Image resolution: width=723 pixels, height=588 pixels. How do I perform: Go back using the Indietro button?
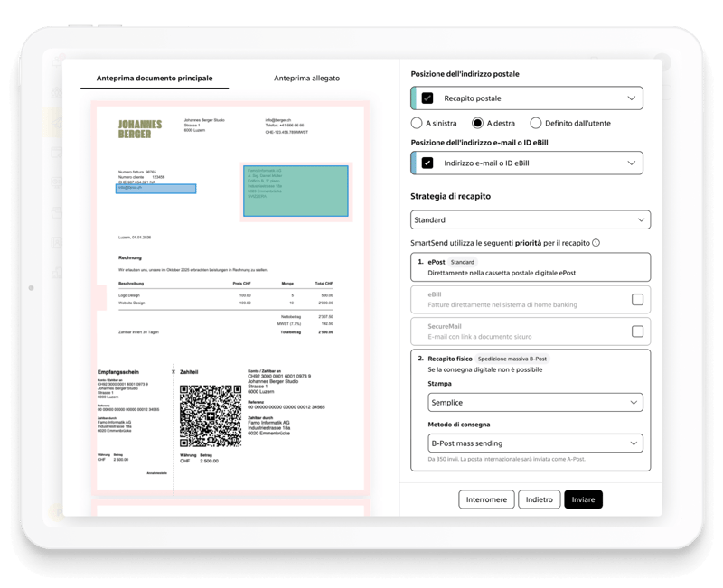[x=539, y=498]
